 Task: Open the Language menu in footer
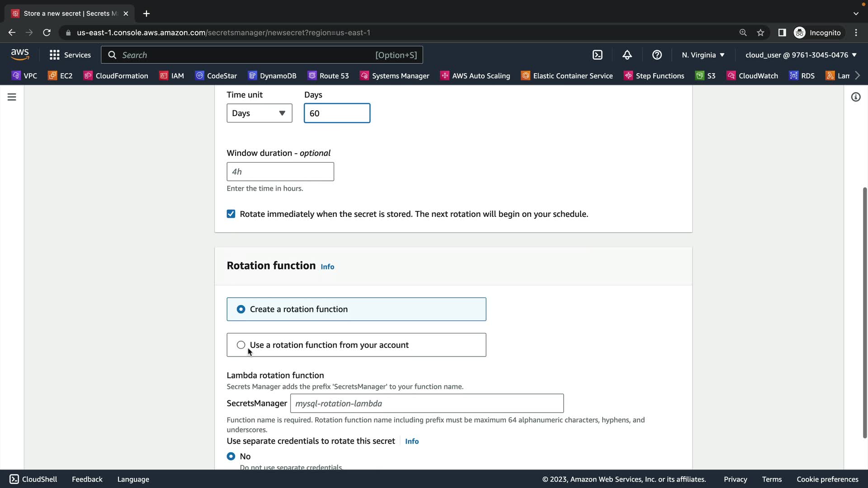click(x=133, y=479)
